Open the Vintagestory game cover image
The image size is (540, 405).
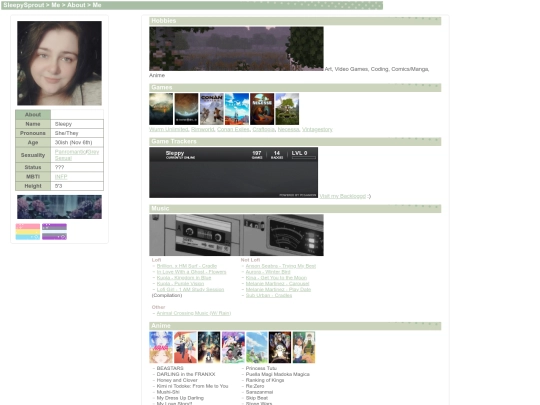(x=287, y=109)
